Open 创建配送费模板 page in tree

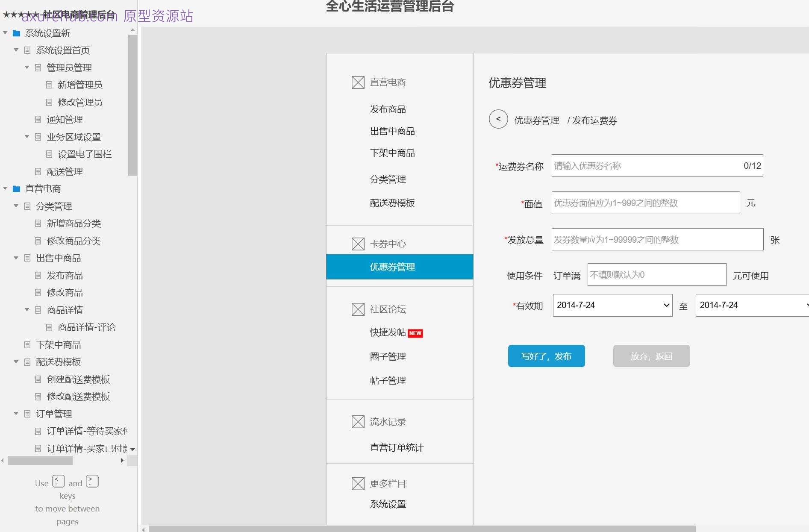[x=78, y=379]
